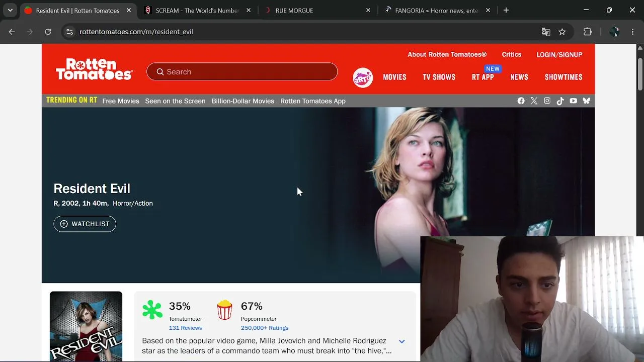Image resolution: width=644 pixels, height=362 pixels.
Task: Close the Resident Evil tab
Action: (x=128, y=10)
